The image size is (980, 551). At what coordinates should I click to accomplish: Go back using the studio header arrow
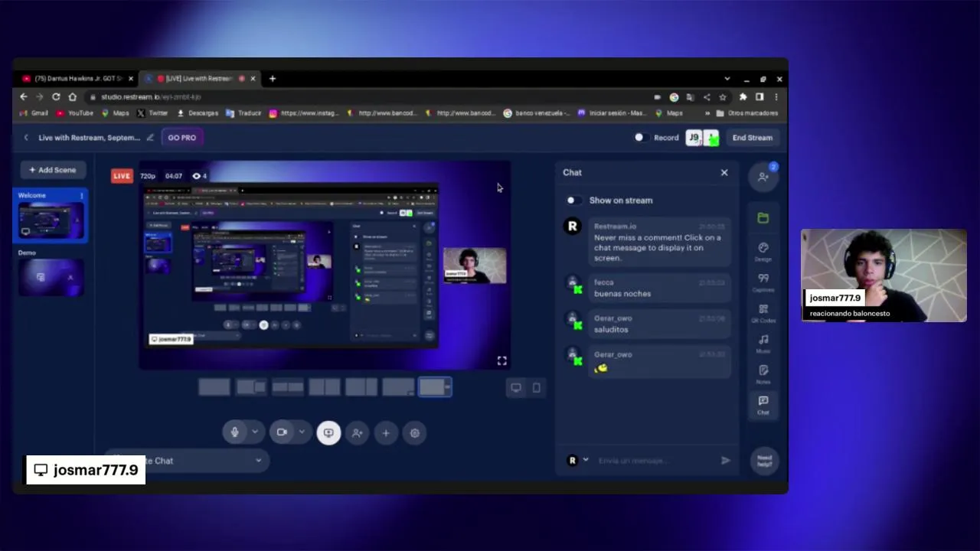(26, 138)
